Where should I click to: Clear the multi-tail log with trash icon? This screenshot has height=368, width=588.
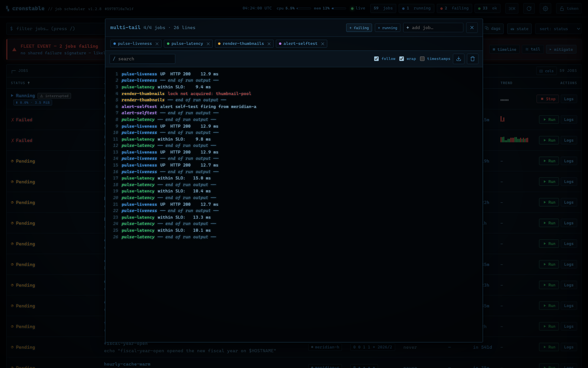pyautogui.click(x=472, y=59)
